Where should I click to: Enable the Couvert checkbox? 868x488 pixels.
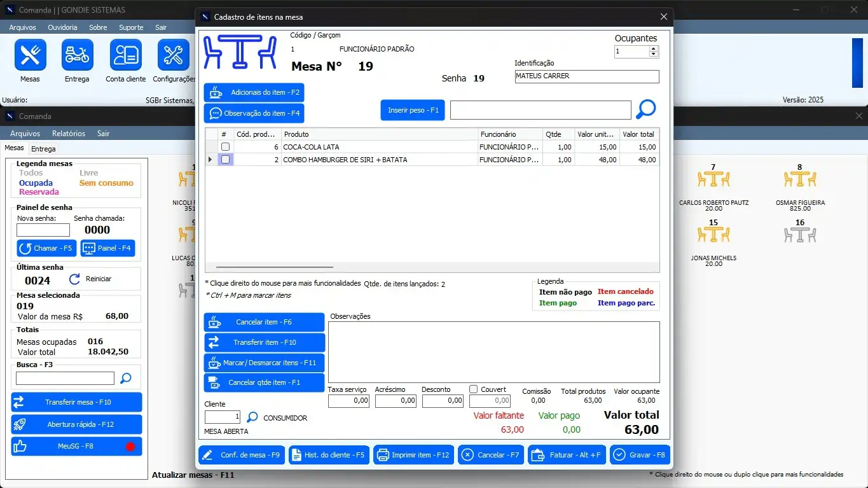(x=474, y=389)
